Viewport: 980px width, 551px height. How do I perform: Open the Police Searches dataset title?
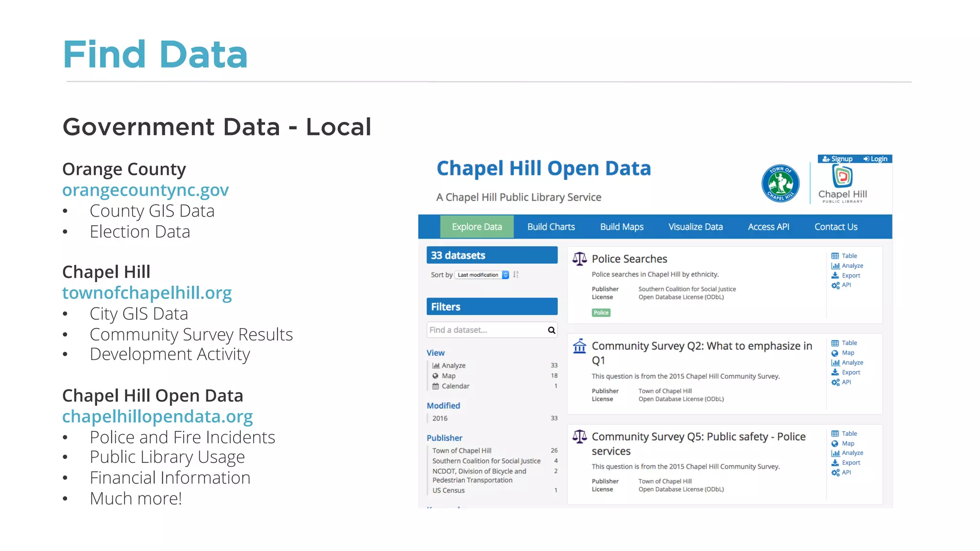click(629, 259)
